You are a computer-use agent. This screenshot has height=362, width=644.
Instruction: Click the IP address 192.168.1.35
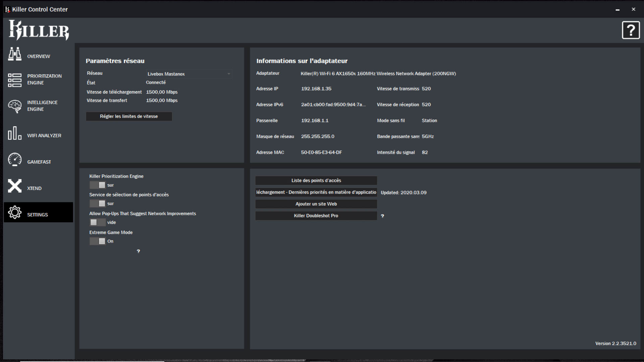(x=316, y=89)
